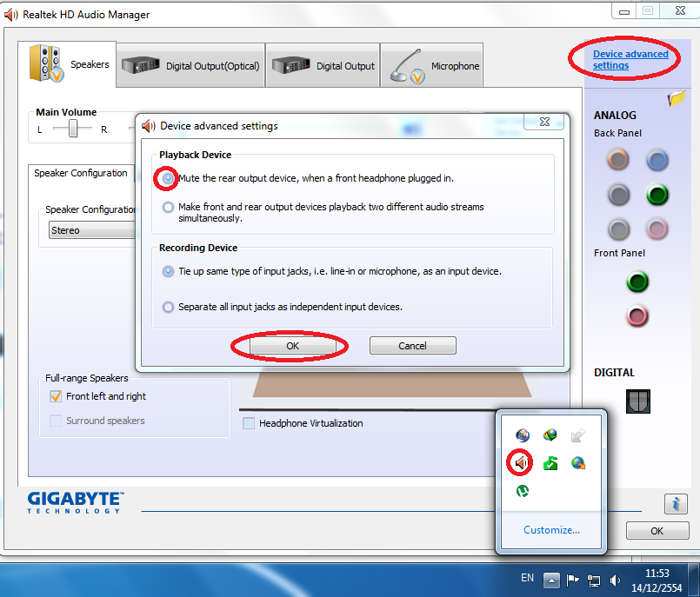700x597 pixels.
Task: Click the uTorrent tray icon
Action: [523, 491]
